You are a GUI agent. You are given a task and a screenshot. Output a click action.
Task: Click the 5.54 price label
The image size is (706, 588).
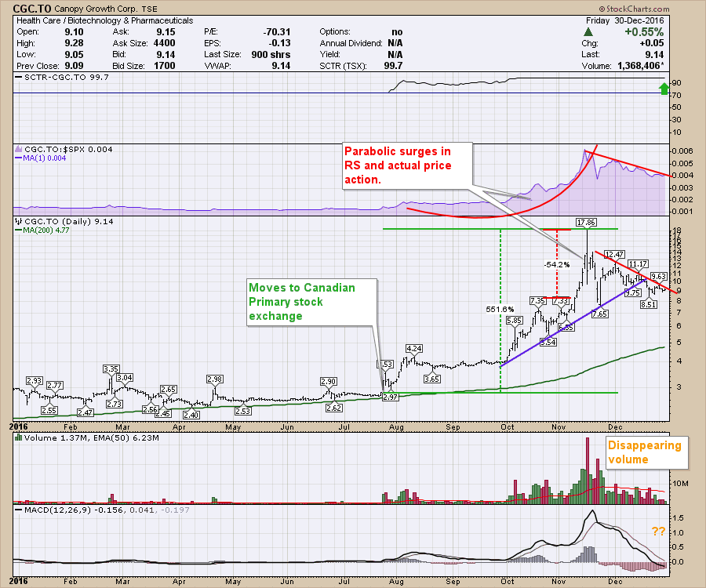tap(548, 343)
